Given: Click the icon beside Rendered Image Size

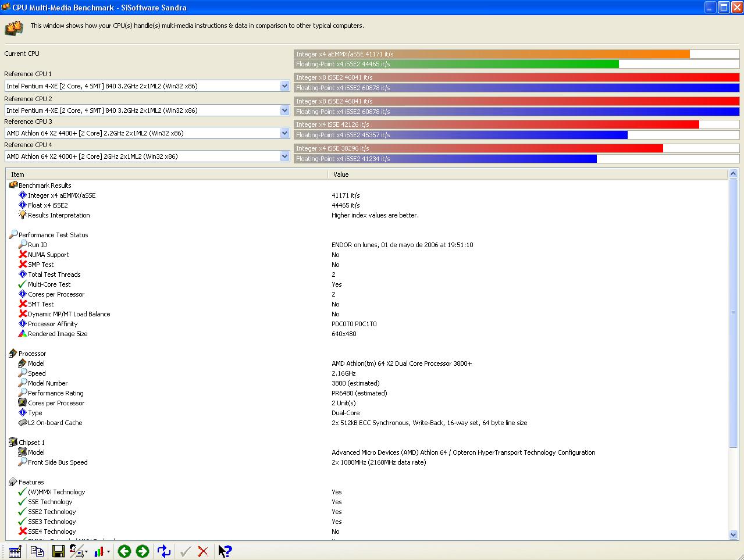Looking at the screenshot, I should (x=23, y=333).
